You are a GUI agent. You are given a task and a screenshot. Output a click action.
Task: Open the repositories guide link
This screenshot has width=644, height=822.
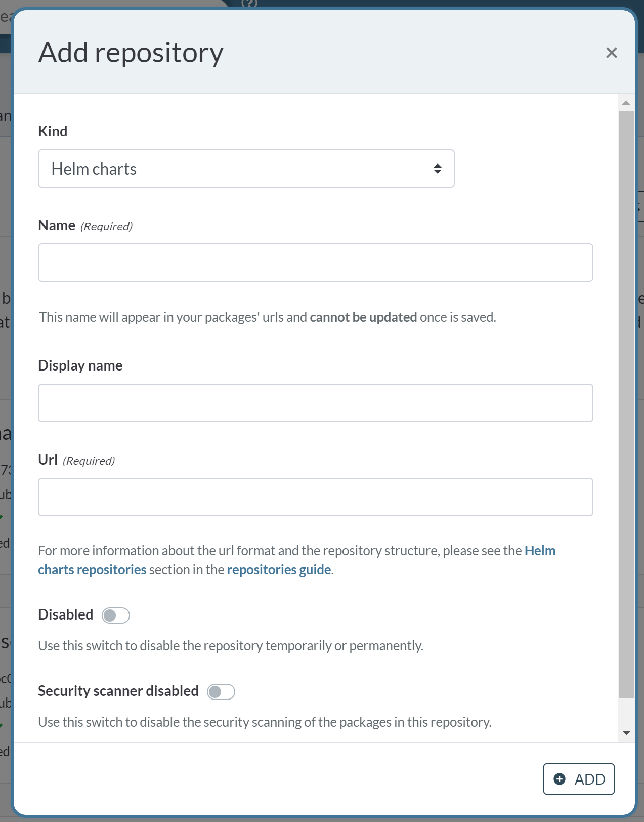click(279, 570)
